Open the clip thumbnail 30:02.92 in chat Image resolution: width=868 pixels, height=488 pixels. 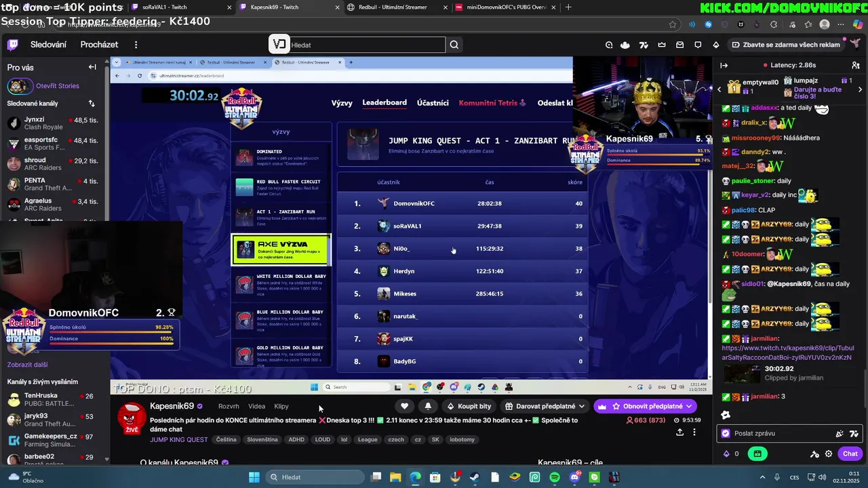pyautogui.click(x=742, y=373)
